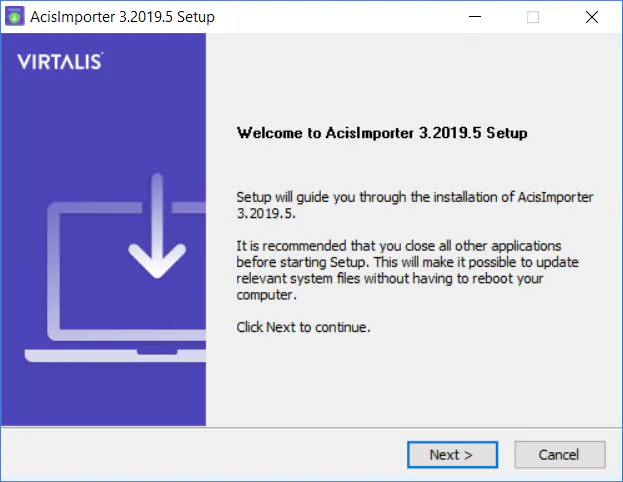Click the 'Click Next to continue.' text
Image resolution: width=623 pixels, height=482 pixels.
(303, 327)
